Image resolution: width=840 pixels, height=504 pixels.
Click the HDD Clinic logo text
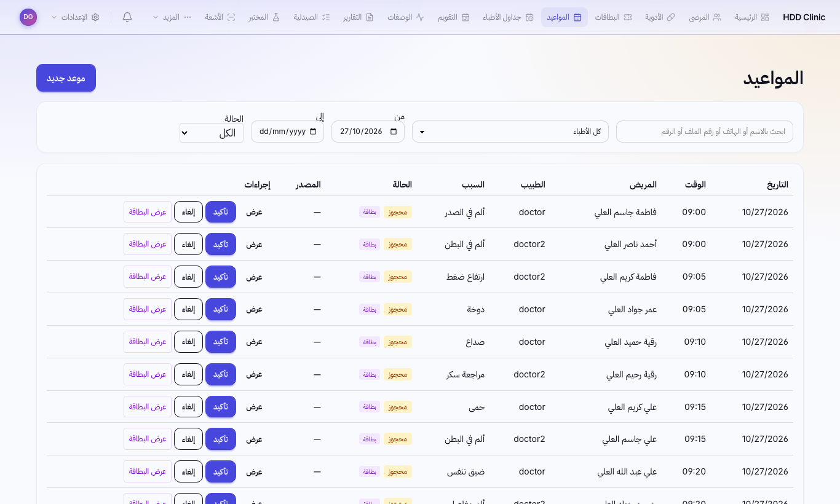click(x=804, y=17)
